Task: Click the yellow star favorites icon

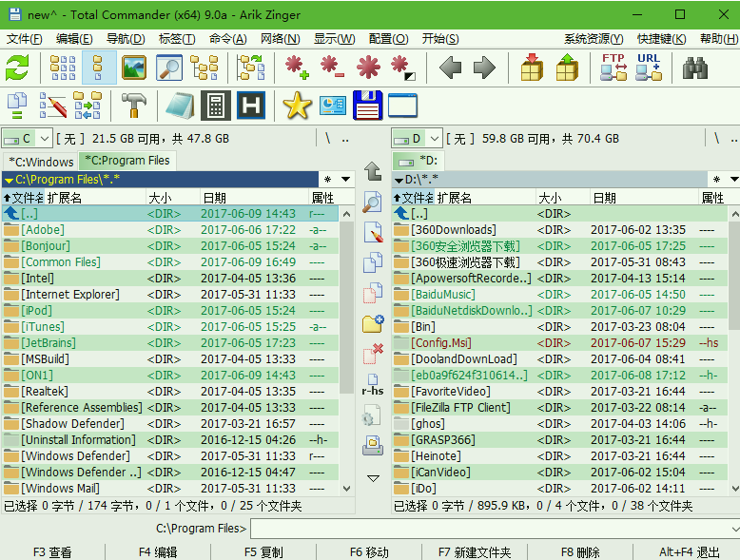Action: pos(298,106)
